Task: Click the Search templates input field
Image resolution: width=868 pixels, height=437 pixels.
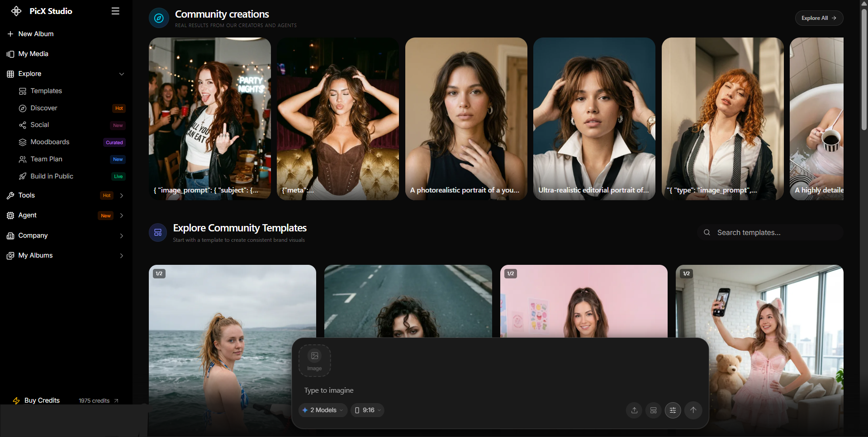Action: pos(770,232)
